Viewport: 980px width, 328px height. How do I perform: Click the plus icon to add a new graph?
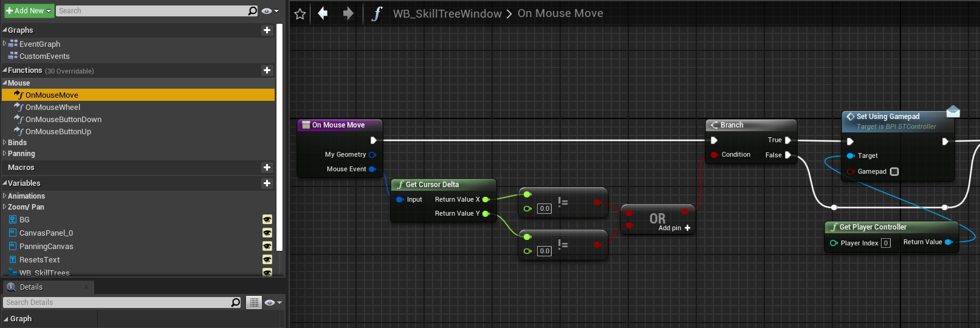[267, 30]
